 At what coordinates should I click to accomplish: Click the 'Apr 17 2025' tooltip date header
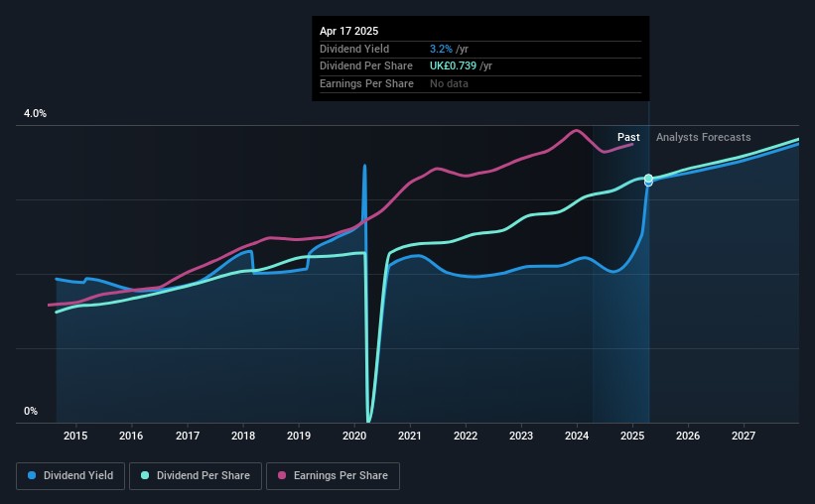pos(349,32)
